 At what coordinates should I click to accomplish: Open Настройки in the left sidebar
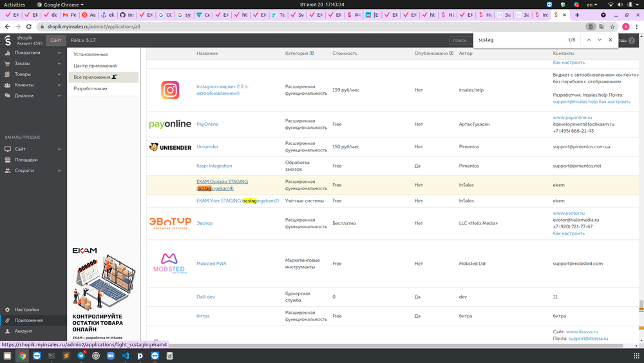click(x=27, y=309)
